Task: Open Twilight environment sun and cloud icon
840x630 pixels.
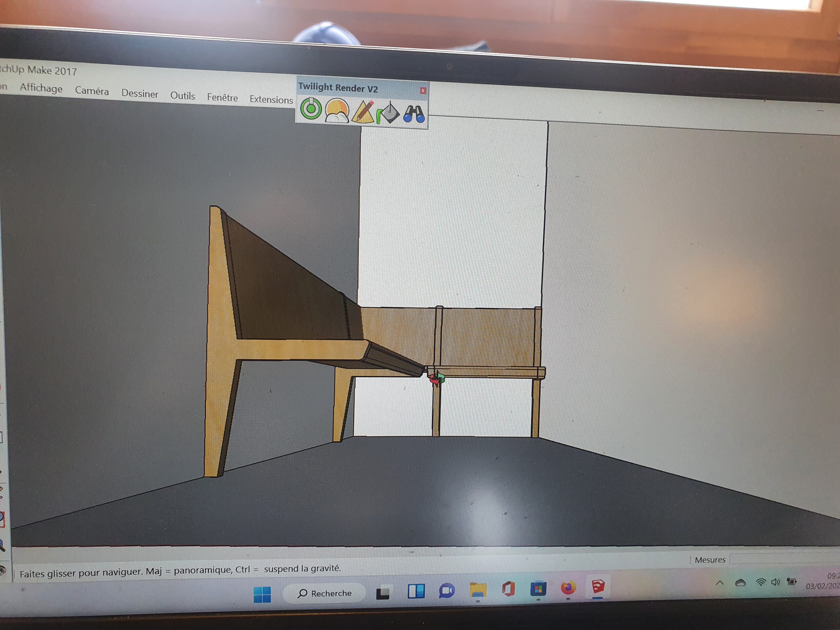Action: click(337, 111)
